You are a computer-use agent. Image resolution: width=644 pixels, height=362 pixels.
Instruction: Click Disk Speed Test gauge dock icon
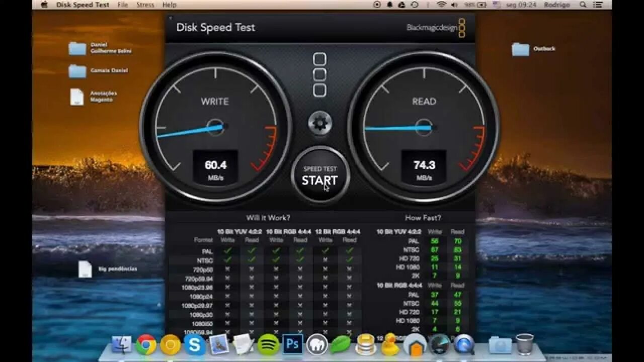(439, 344)
